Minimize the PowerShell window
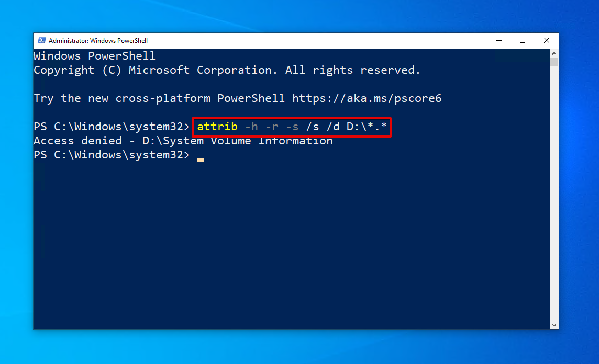This screenshot has width=599, height=364. pyautogui.click(x=499, y=40)
